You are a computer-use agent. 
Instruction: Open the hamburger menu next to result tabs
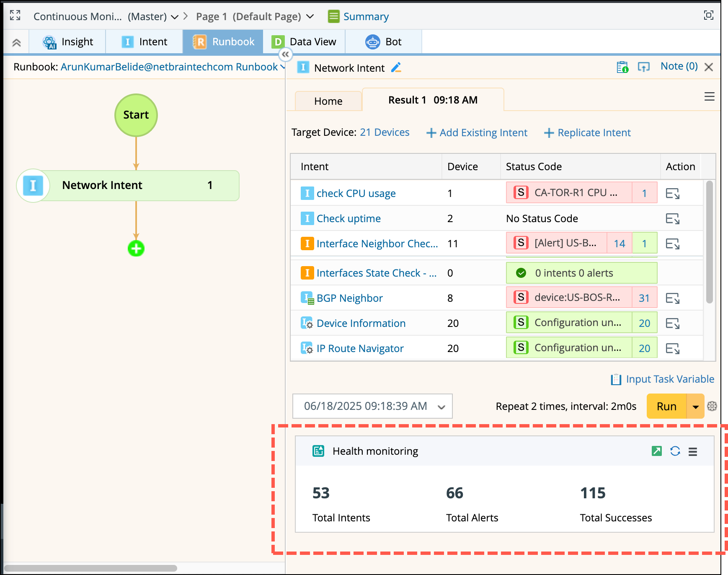(709, 97)
